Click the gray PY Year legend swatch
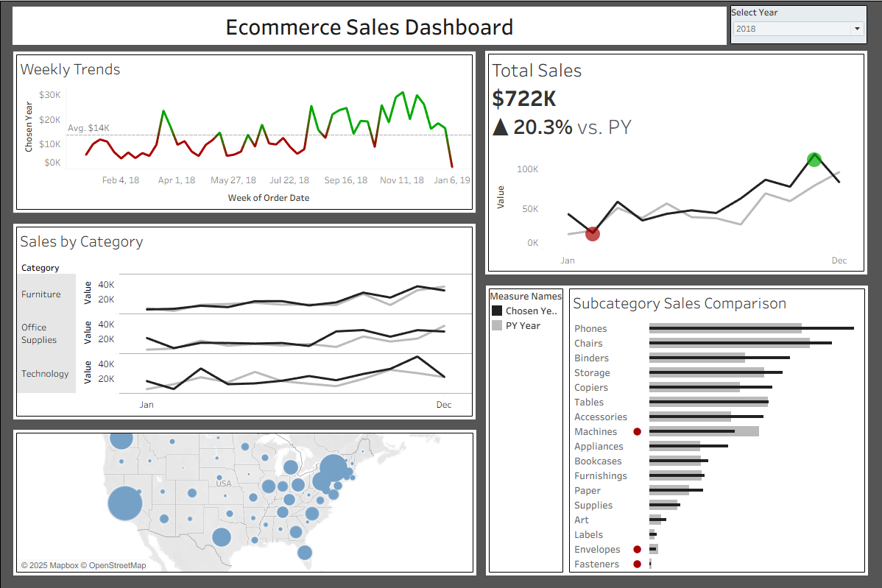The width and height of the screenshot is (882, 588). tap(497, 325)
